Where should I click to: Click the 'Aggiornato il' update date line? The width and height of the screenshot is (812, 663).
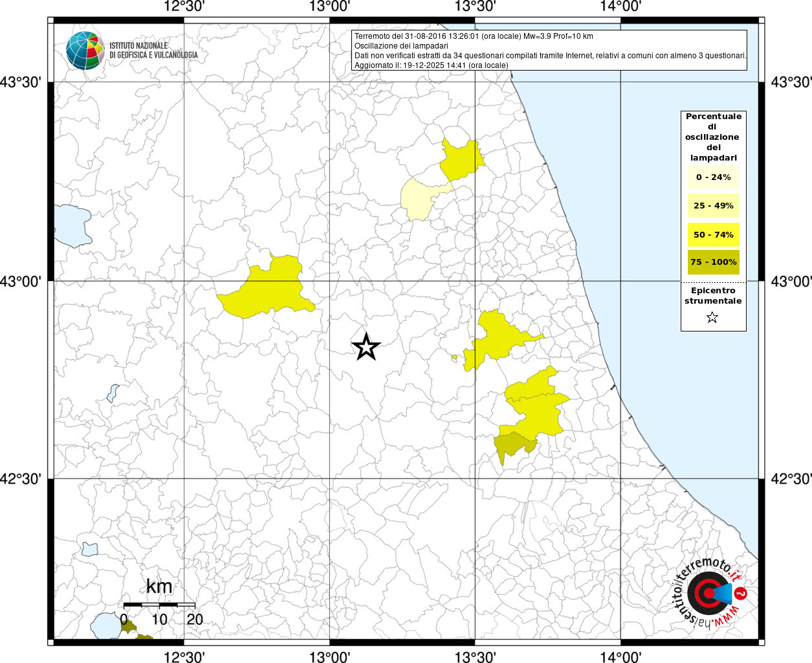(x=431, y=65)
